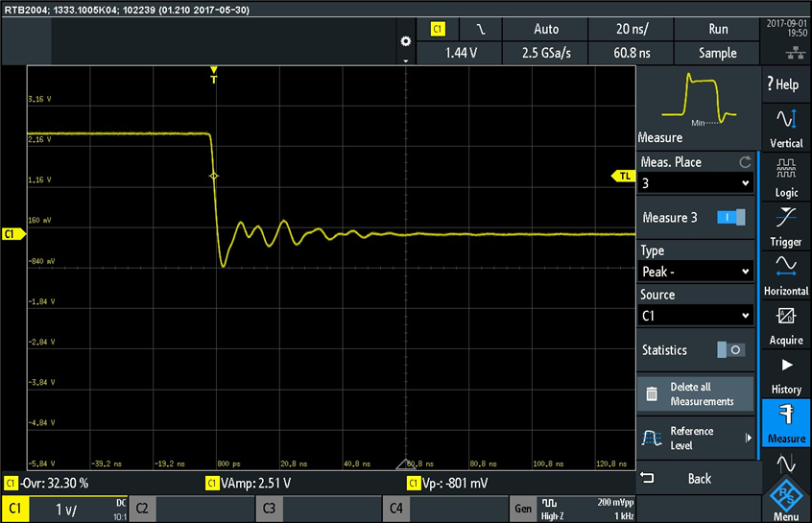The image size is (812, 523).
Task: Click the Auto trigger mode button
Action: click(x=546, y=29)
